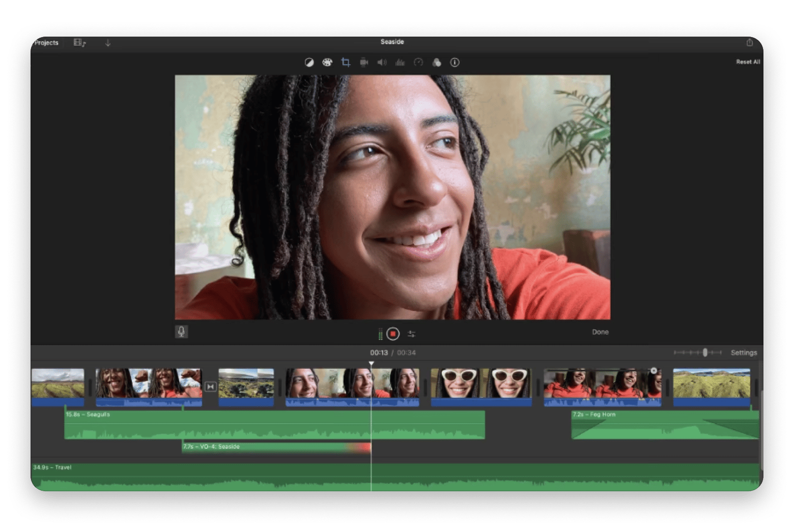Open the Clip Filter and Audio Effects panel

coord(436,62)
